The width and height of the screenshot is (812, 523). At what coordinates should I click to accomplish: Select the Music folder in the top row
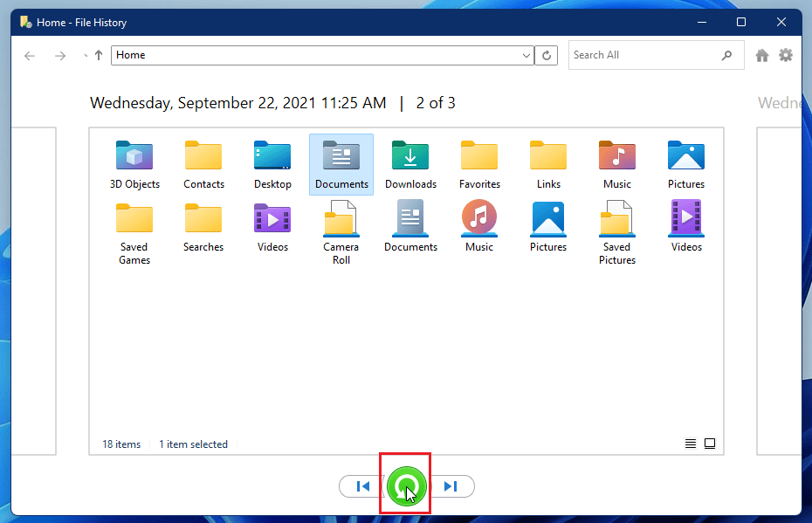click(x=617, y=165)
